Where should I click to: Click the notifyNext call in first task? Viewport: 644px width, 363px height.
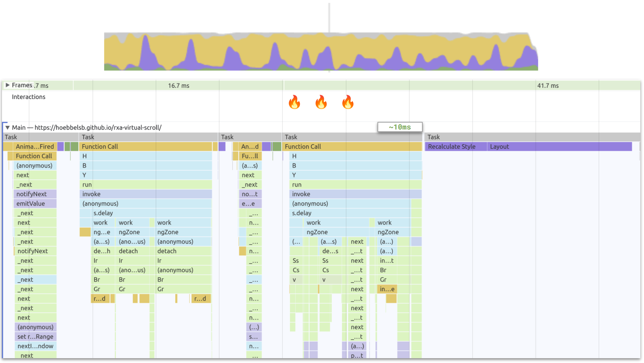35,194
